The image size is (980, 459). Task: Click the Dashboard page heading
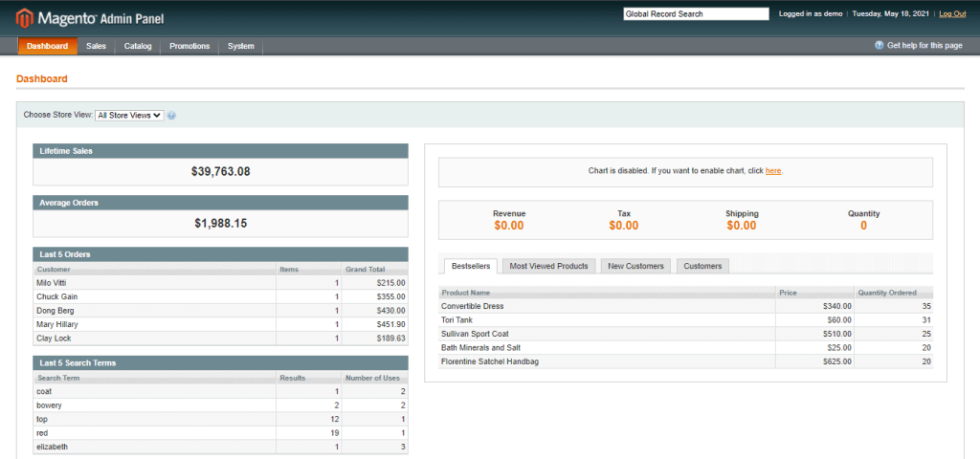(42, 79)
